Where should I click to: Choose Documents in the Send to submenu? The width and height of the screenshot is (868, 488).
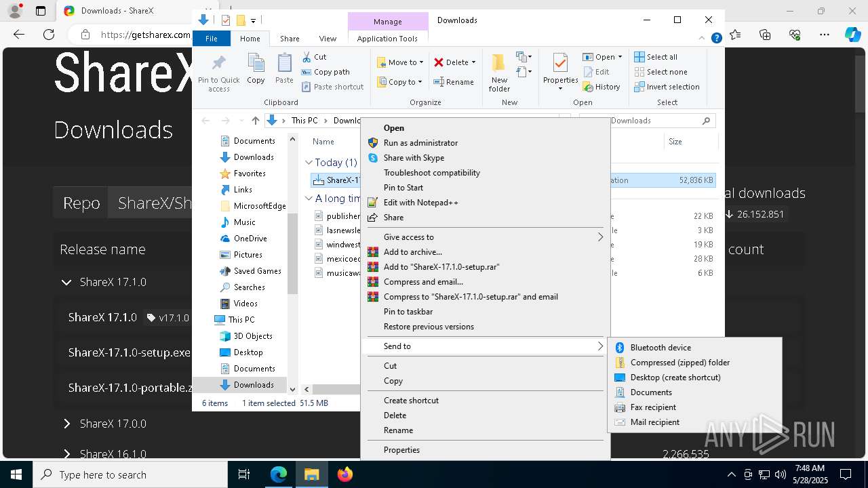click(694, 392)
